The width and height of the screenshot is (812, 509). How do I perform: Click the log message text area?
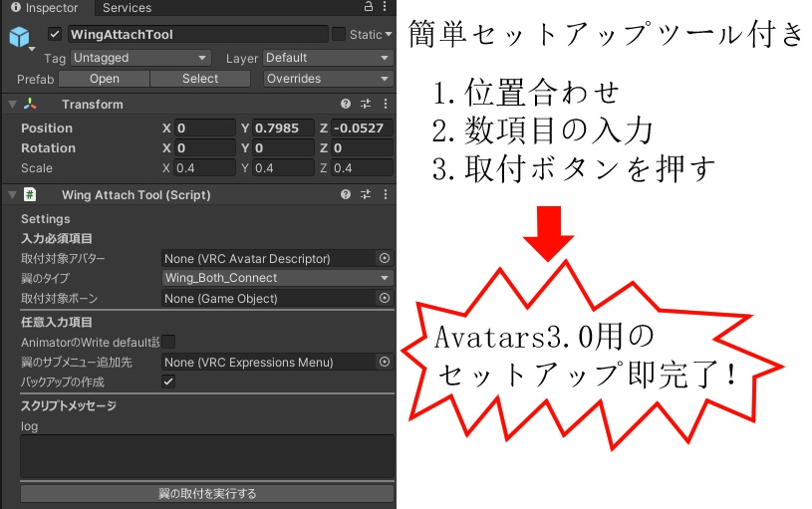(x=207, y=456)
